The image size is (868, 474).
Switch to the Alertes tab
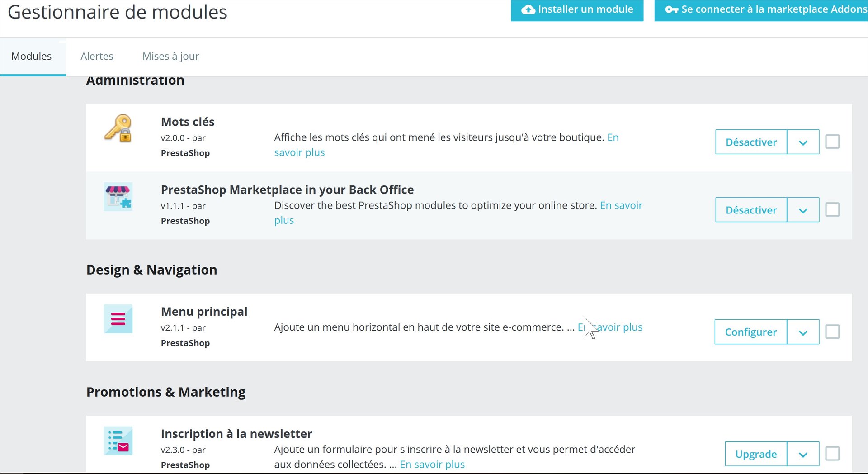(97, 56)
